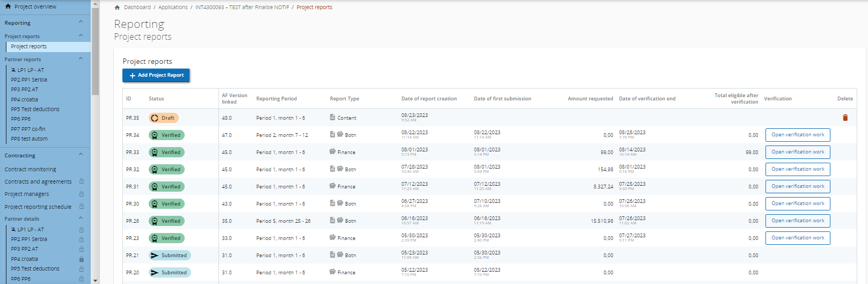The image size is (868, 284).
Task: Click the Add Project Report button
Action: point(156,75)
